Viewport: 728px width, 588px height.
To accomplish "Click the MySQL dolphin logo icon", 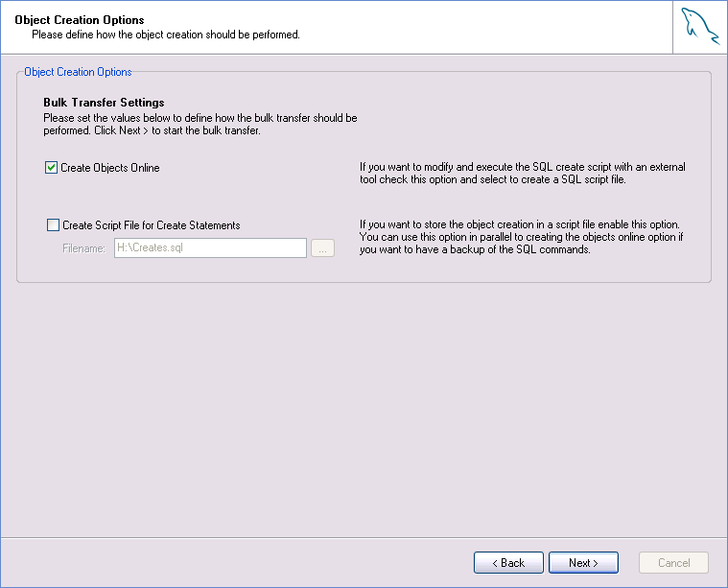I will point(699,27).
